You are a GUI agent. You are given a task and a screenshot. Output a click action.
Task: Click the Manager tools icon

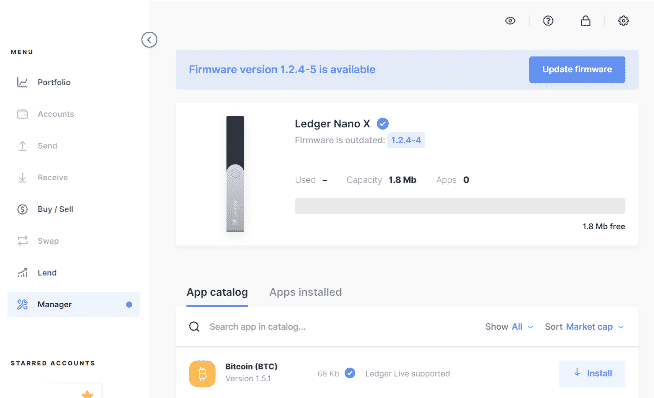(x=22, y=305)
